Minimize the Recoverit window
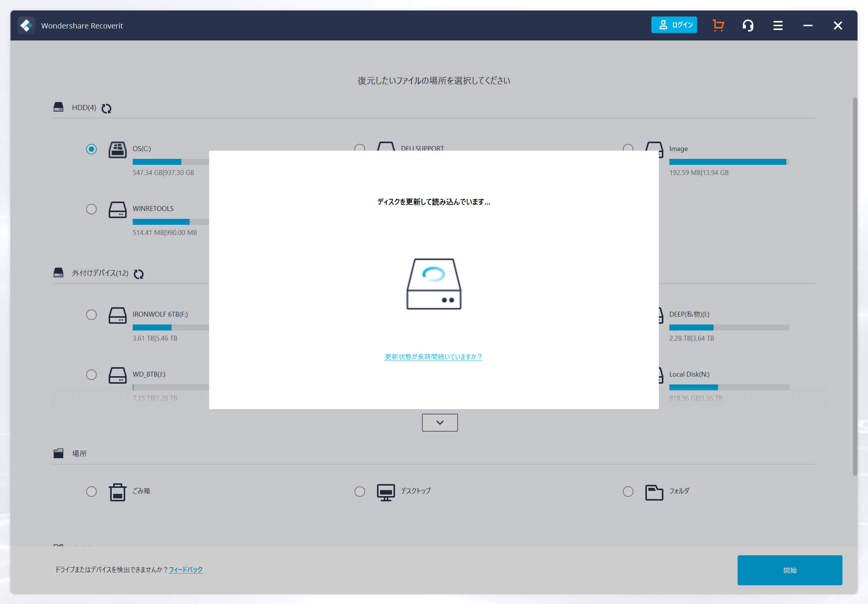868x604 pixels. [x=808, y=25]
